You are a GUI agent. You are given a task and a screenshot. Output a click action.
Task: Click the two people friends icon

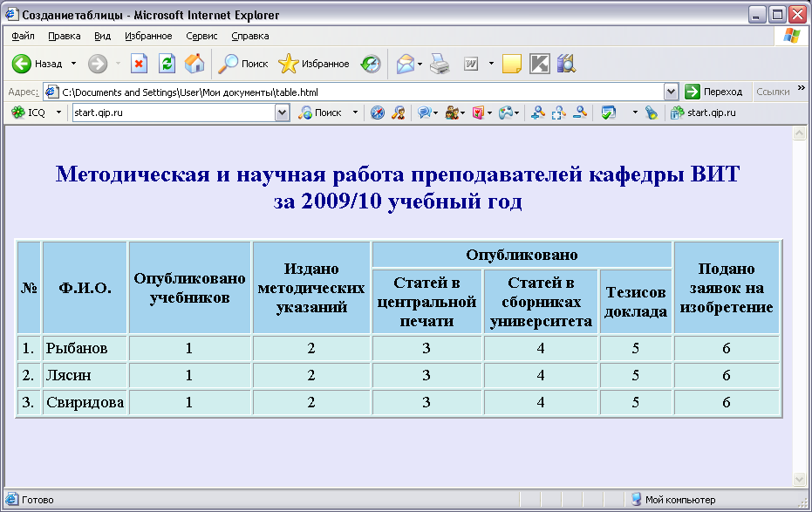coord(452,113)
